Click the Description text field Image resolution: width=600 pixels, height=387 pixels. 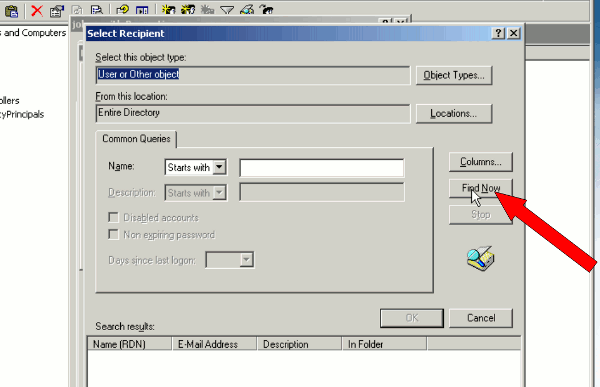(x=321, y=192)
